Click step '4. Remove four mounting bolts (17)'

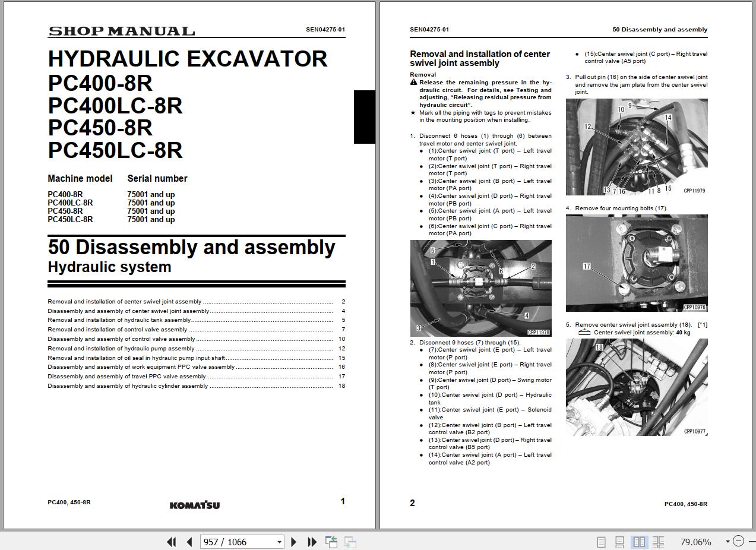click(x=616, y=208)
